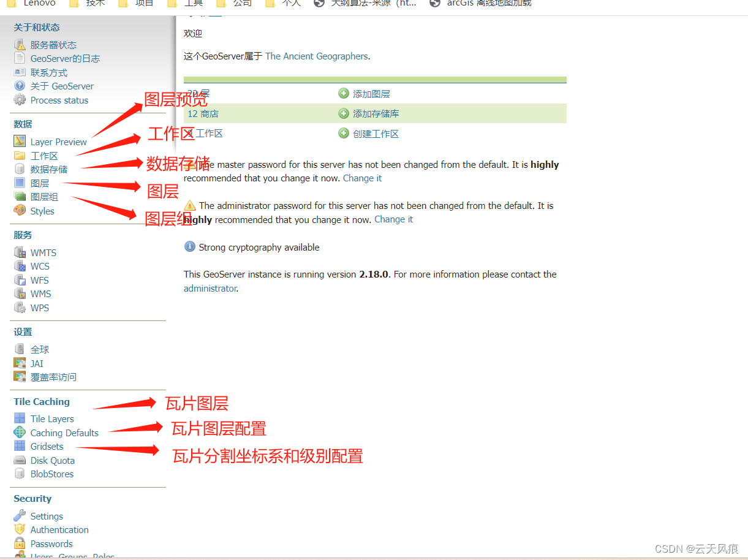Open the 工作区 workspaces link
The height and width of the screenshot is (560, 748).
[44, 156]
